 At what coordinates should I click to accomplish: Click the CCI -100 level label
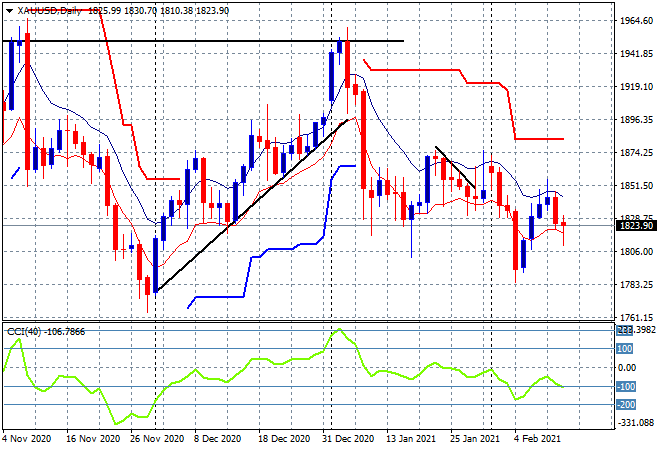pos(626,386)
